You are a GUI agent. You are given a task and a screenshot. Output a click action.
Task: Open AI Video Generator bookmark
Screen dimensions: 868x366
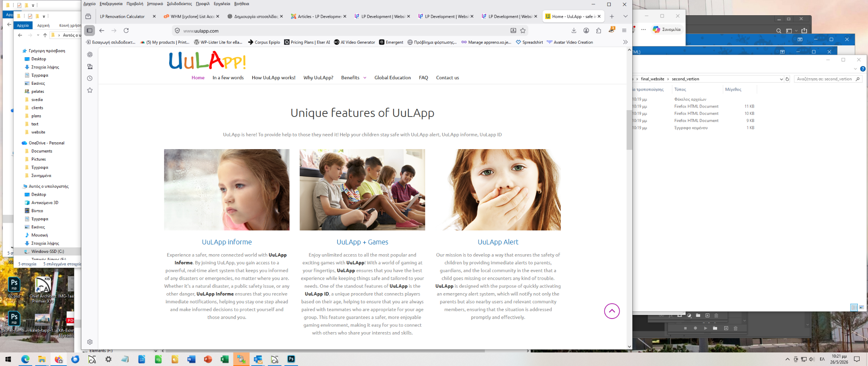pyautogui.click(x=355, y=42)
